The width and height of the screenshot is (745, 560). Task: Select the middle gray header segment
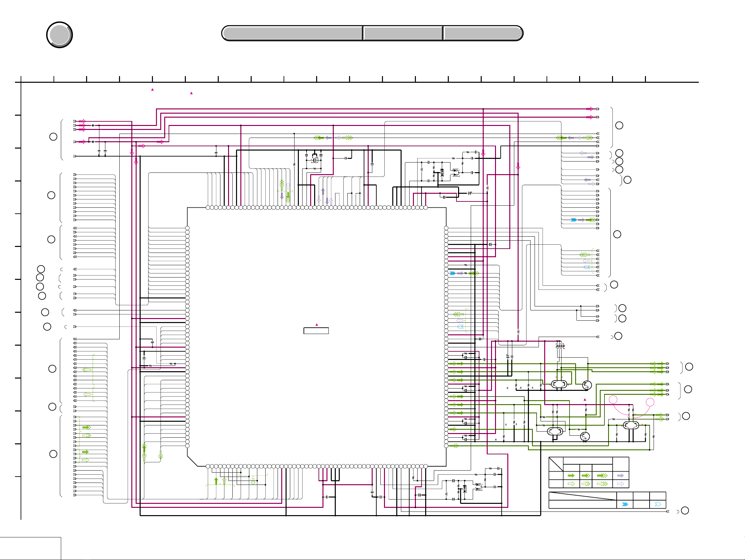tap(403, 33)
